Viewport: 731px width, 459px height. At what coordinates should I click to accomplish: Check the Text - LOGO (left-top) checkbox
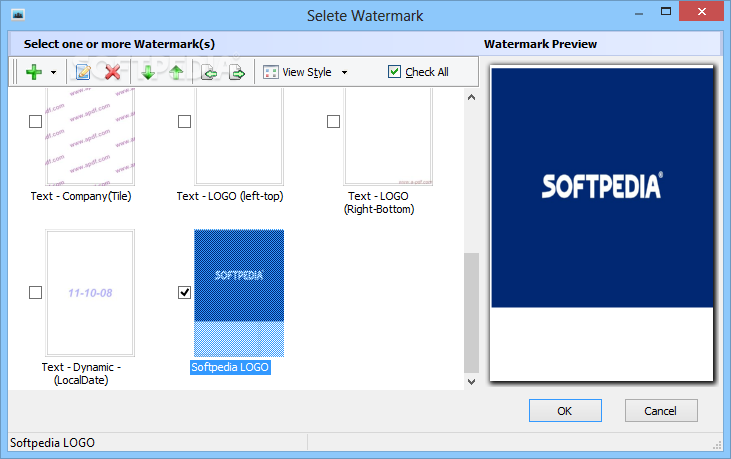pos(185,122)
